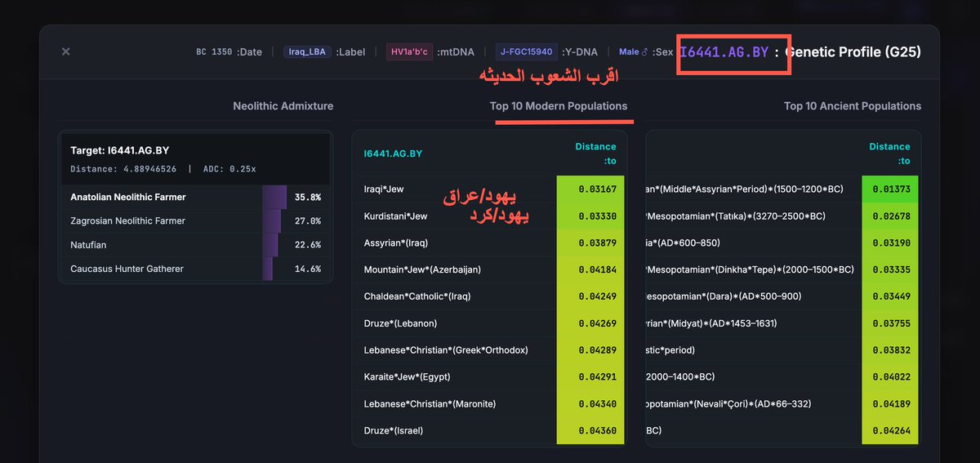Image resolution: width=980 pixels, height=463 pixels.
Task: Click Modern Populations Distance to column header
Action: tap(596, 154)
